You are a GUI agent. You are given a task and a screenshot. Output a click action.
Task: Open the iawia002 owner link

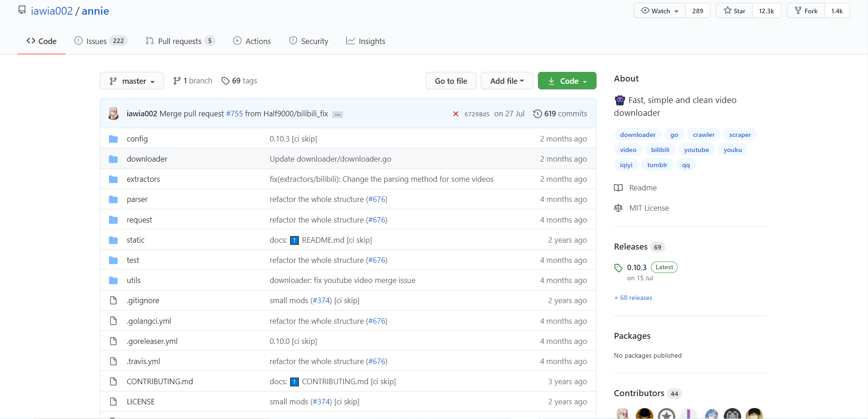(52, 11)
